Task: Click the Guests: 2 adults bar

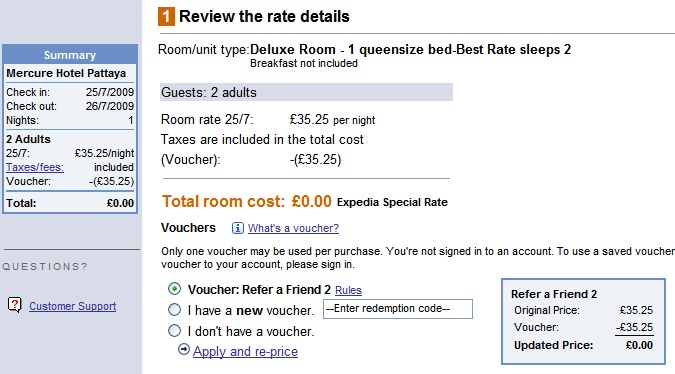Action: pos(306,92)
